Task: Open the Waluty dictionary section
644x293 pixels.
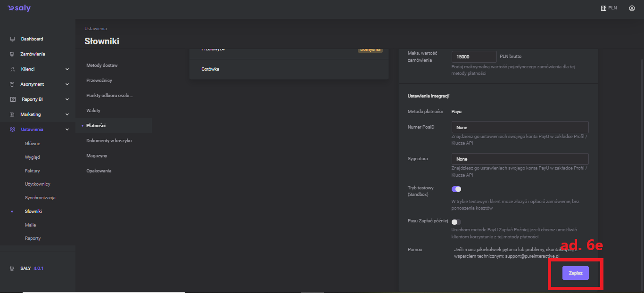Action: pyautogui.click(x=93, y=111)
